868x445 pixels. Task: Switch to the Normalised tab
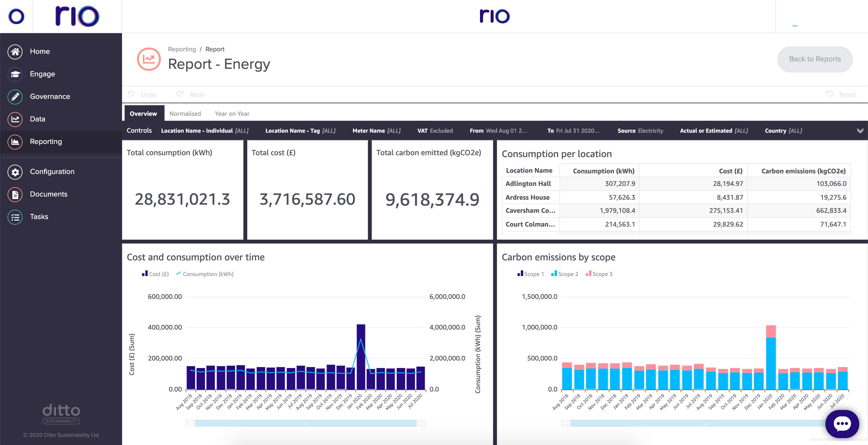[x=185, y=114]
